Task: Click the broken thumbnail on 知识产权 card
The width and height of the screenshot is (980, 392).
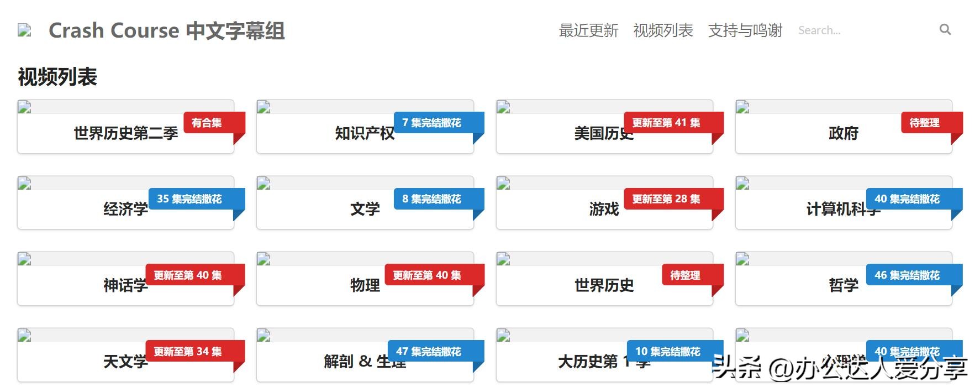Action: coord(264,107)
